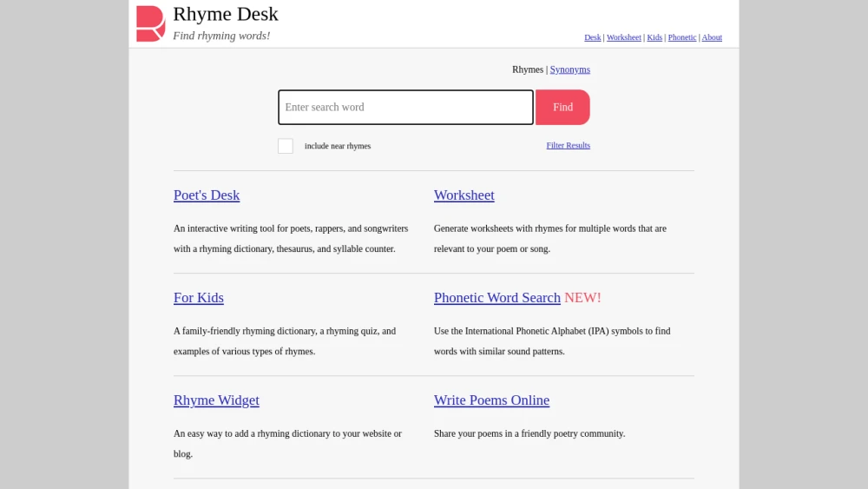868x489 pixels.
Task: Click the family-friendly rhyming dictionary description
Action: [x=285, y=341]
